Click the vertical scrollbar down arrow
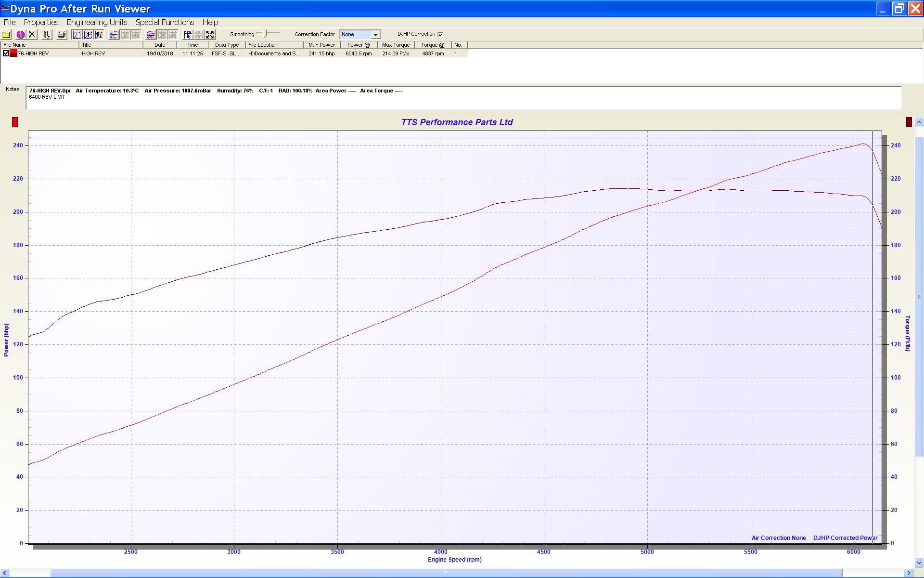Image resolution: width=924 pixels, height=578 pixels. (919, 562)
